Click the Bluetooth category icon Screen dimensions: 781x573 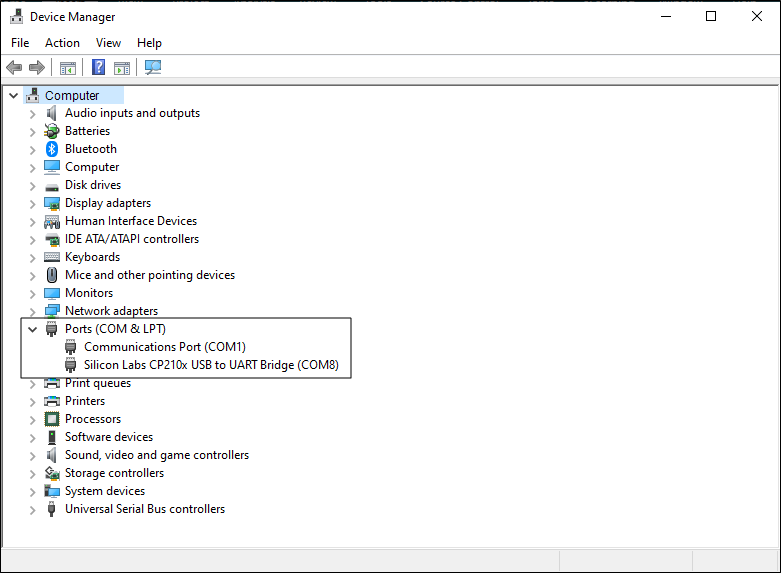point(52,149)
